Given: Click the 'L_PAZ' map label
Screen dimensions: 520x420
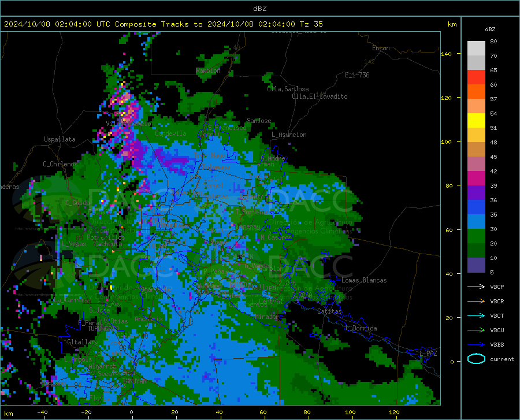Looking at the screenshot, I should (x=428, y=354).
